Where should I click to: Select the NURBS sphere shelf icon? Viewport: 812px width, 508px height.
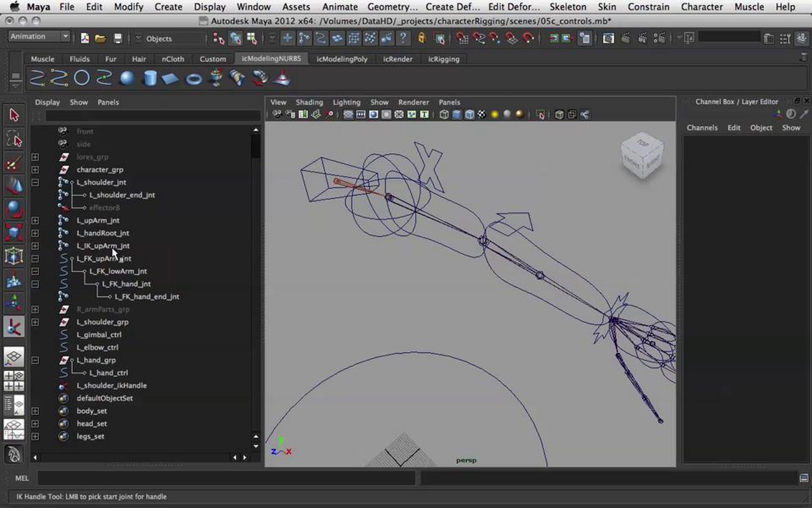coord(127,78)
